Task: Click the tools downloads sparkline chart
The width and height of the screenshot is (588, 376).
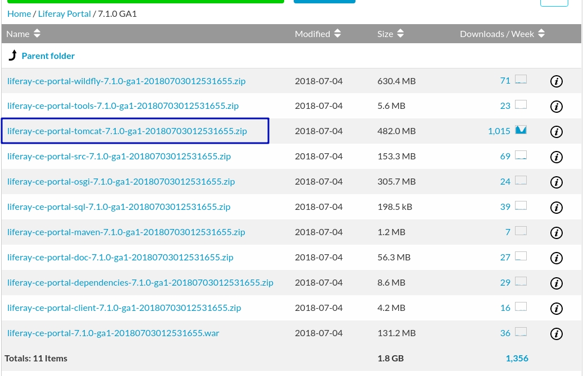Action: [521, 104]
